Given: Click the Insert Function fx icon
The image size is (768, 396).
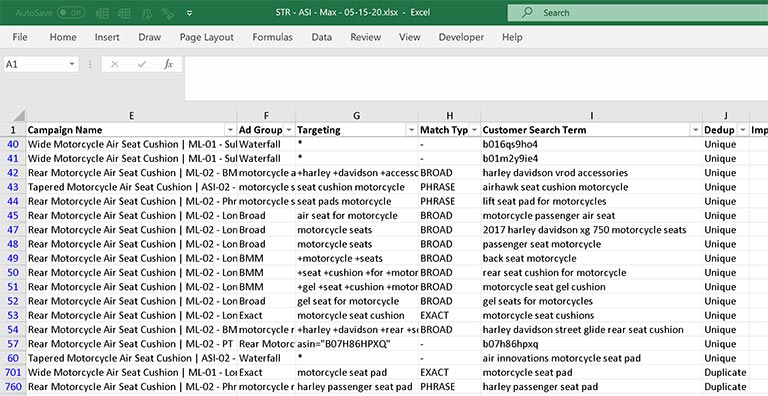Looking at the screenshot, I should (168, 64).
